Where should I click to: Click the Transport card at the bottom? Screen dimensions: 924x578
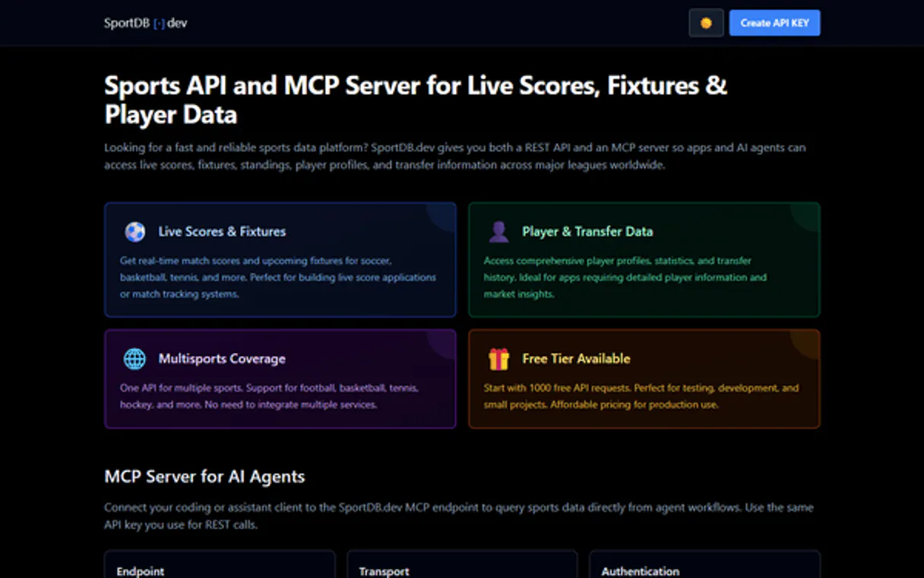click(x=462, y=567)
